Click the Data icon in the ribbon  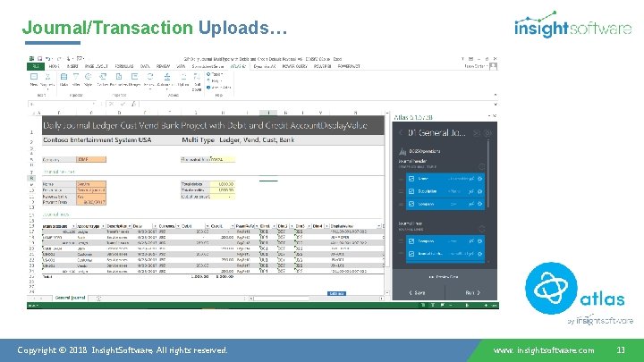64,77
